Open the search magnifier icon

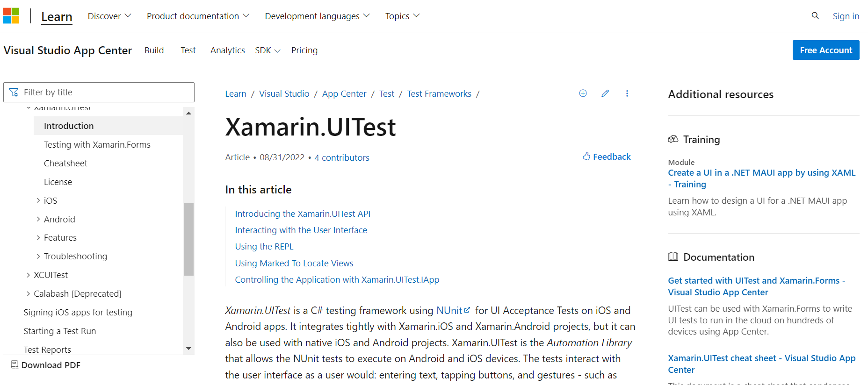click(815, 16)
